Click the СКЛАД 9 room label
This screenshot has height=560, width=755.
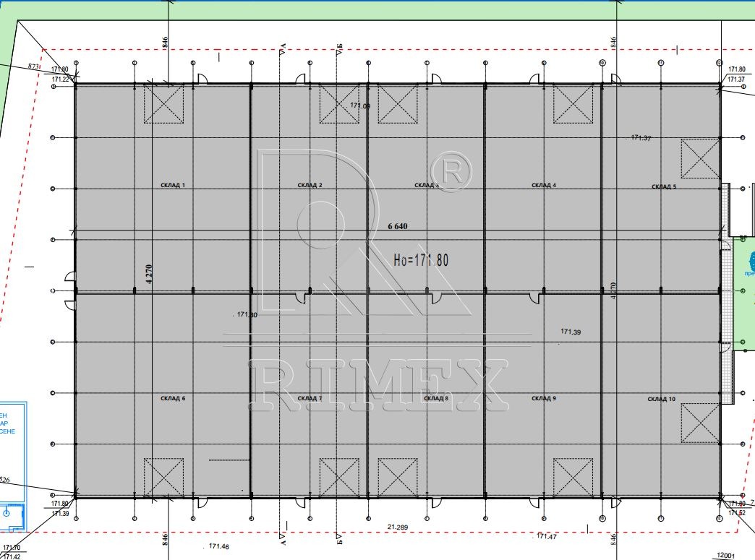click(544, 399)
